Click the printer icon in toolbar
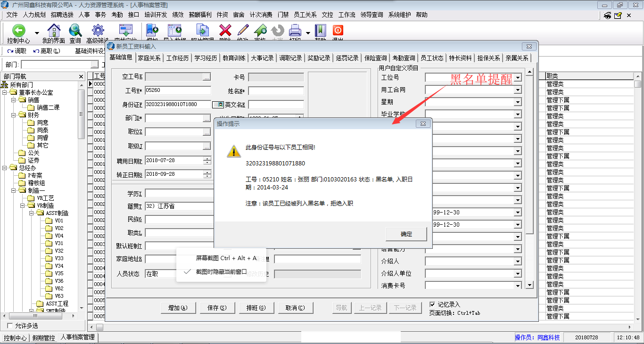Screen dimensions: 644x344 coord(295,31)
